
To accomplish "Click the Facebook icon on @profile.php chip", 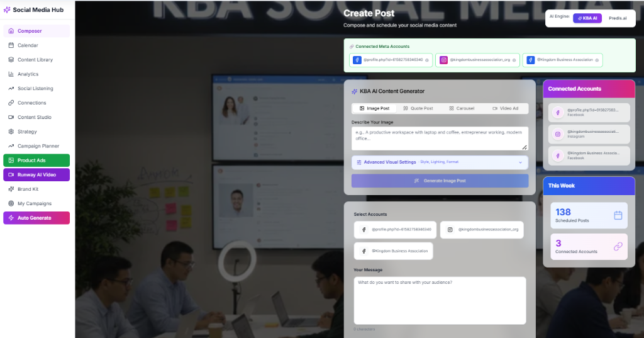I will [357, 60].
